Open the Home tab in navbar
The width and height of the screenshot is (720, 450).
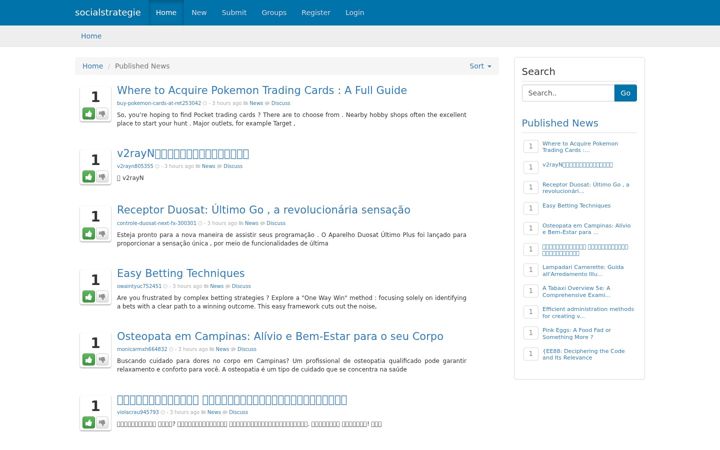[x=166, y=12]
